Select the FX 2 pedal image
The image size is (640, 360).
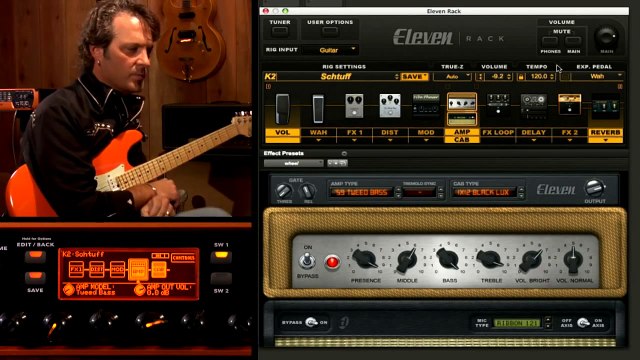(x=569, y=104)
